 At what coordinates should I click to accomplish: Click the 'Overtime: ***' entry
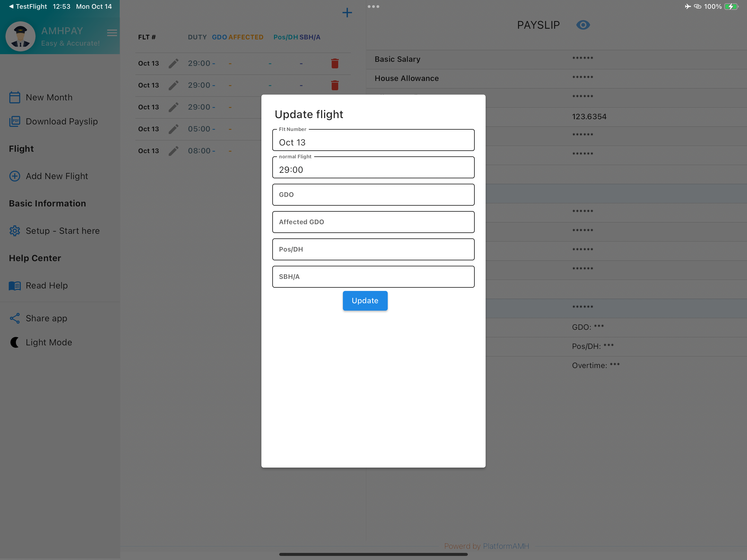click(x=596, y=366)
